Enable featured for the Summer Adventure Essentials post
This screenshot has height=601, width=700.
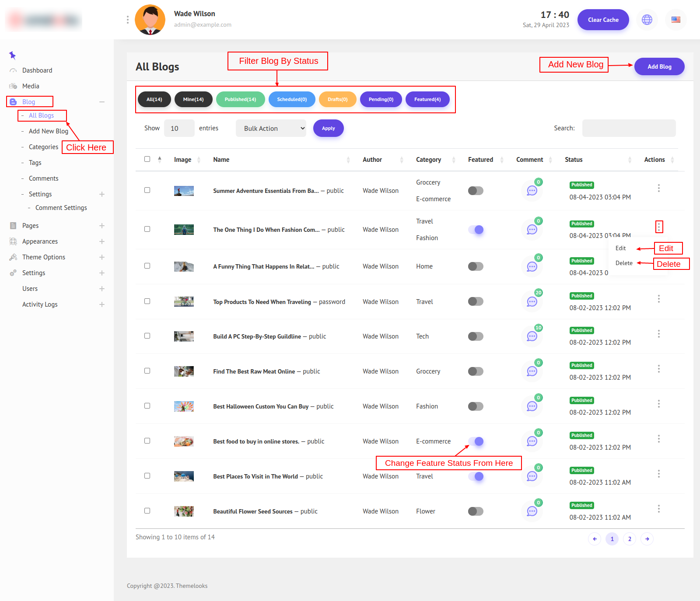[x=476, y=191]
